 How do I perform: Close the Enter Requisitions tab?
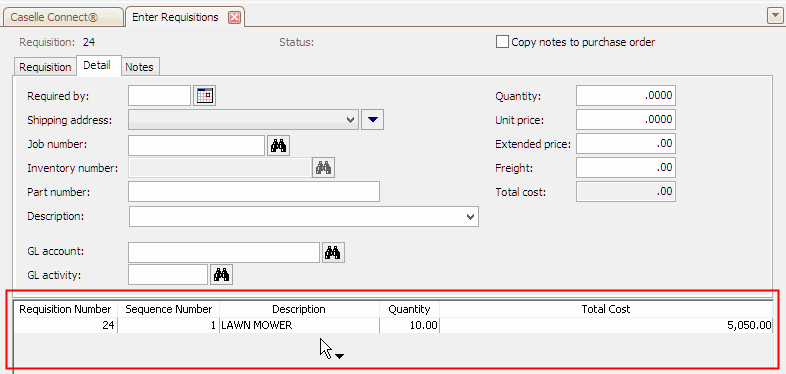coord(234,18)
